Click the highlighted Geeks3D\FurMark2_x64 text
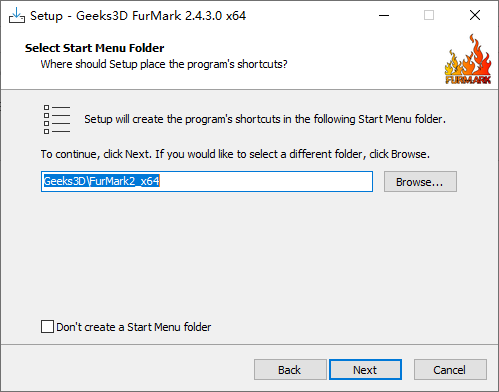 (102, 181)
